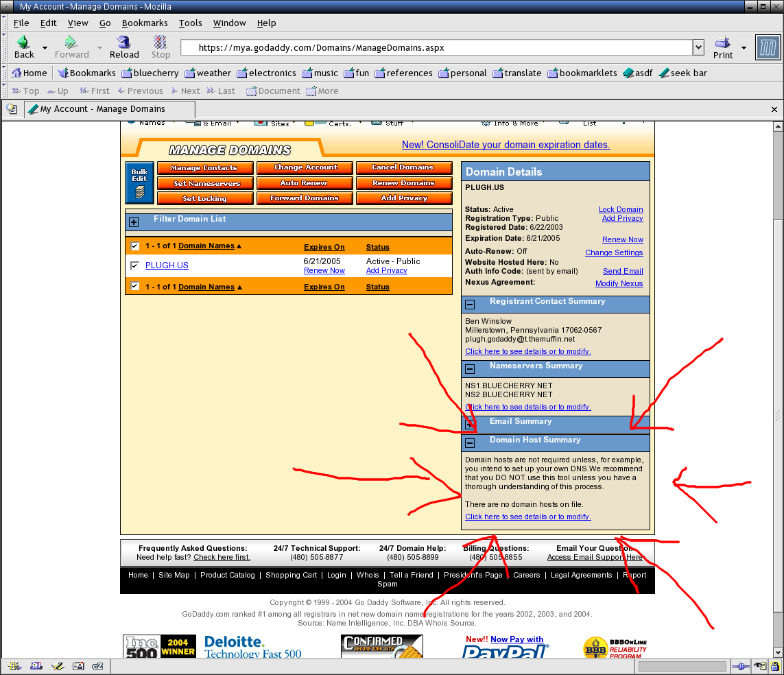The height and width of the screenshot is (675, 784).
Task: Open IRC Chat from the status bar icons
Action: point(97,666)
